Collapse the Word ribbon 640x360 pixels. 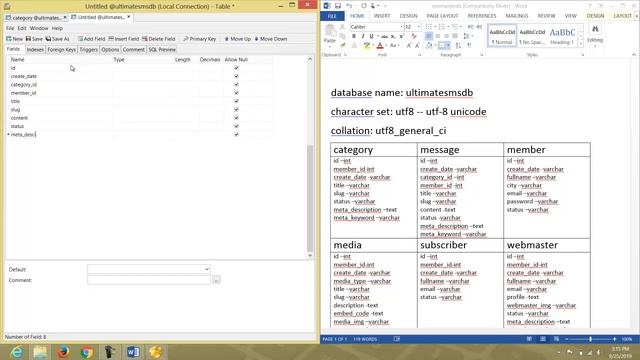click(634, 55)
